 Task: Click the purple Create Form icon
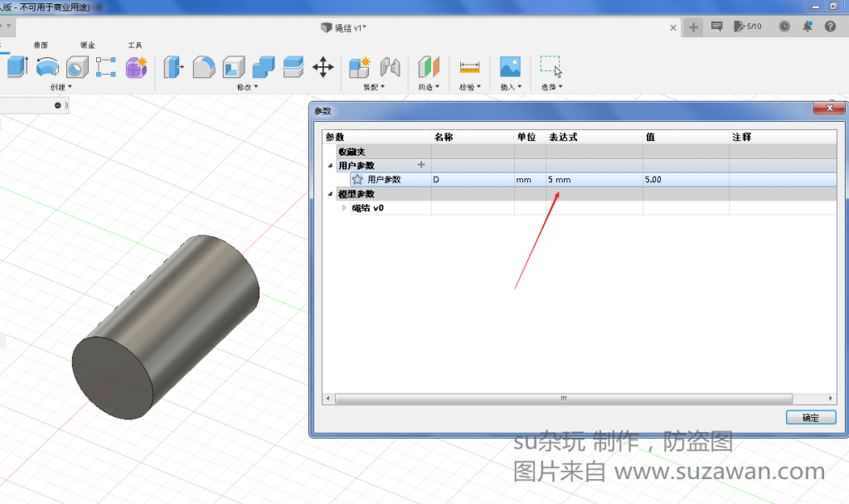137,67
